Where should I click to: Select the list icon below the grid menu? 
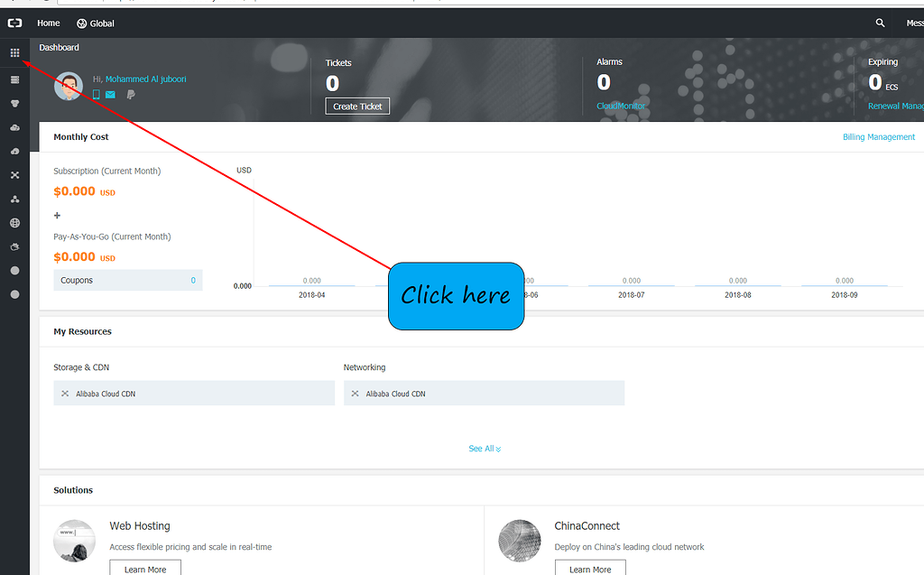tap(14, 79)
